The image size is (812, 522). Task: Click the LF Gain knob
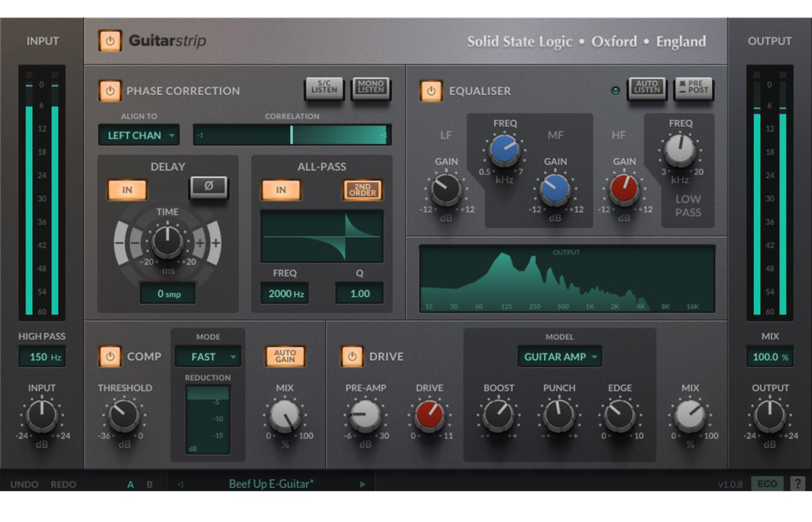click(447, 190)
